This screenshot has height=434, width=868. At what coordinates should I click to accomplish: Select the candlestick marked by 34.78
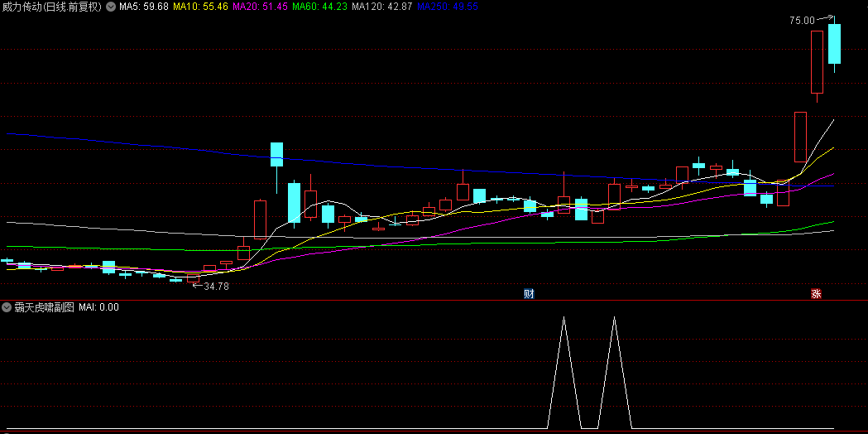pos(193,277)
